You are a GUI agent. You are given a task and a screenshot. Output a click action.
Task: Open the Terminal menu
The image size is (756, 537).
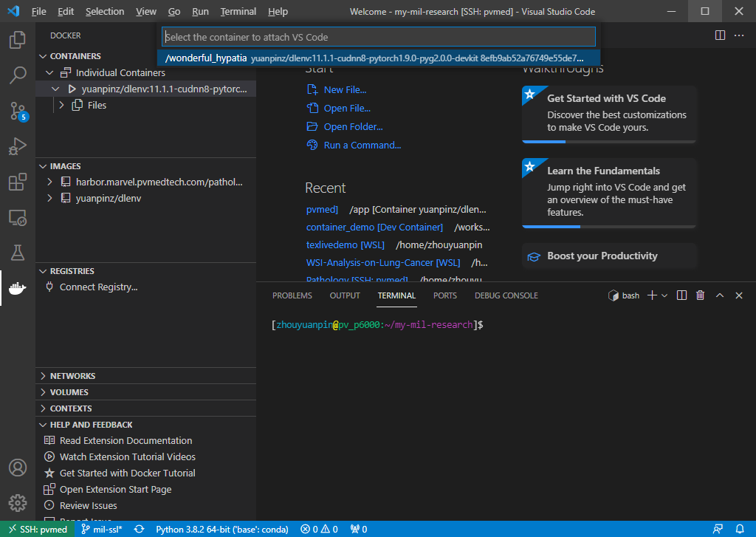pyautogui.click(x=238, y=11)
